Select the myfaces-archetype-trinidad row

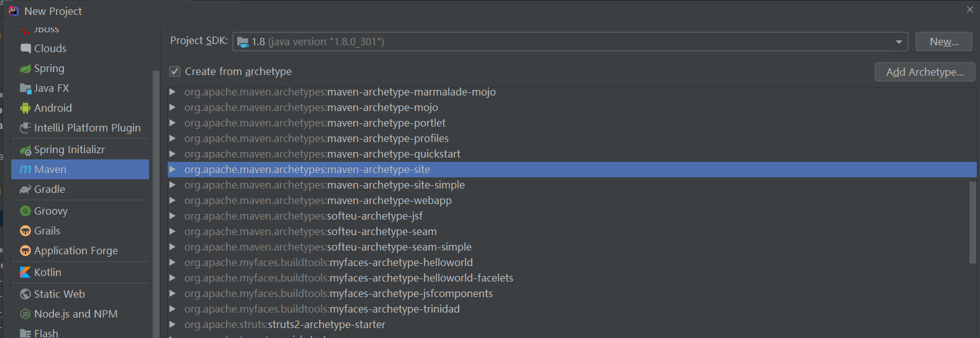tap(572, 309)
